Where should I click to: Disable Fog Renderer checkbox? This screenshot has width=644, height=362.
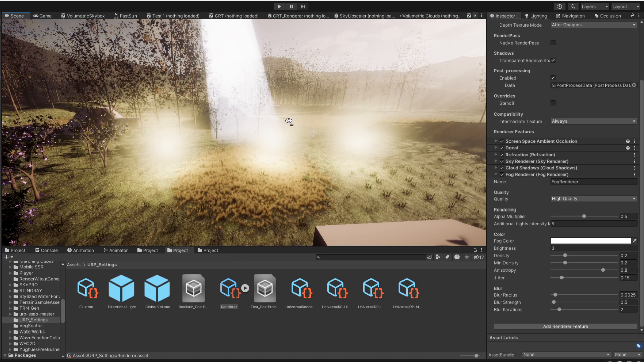click(502, 174)
